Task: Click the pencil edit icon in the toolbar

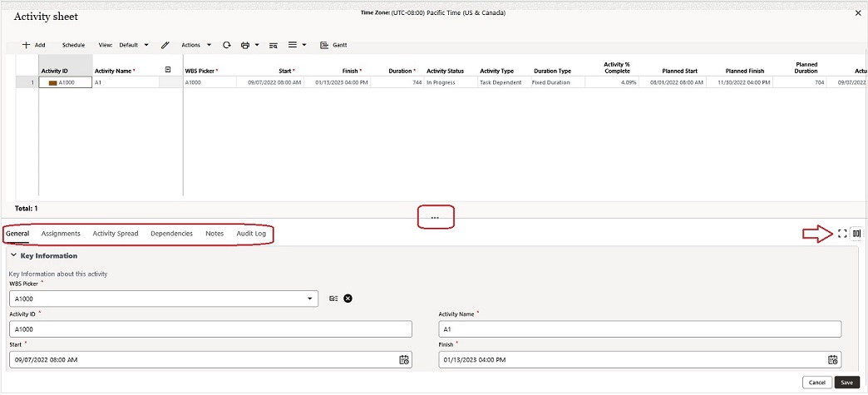Action: [x=165, y=46]
